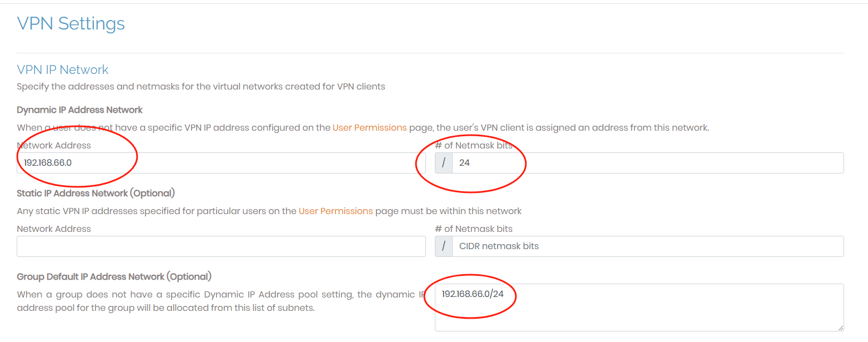Click the Dynamic IP Address Network label
Viewport: 868px width, 342px height.
pyautogui.click(x=79, y=110)
